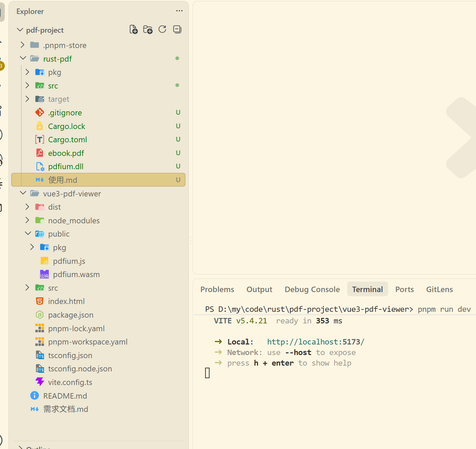Open README.md file name
Image resolution: width=476 pixels, height=449 pixels.
coord(65,396)
